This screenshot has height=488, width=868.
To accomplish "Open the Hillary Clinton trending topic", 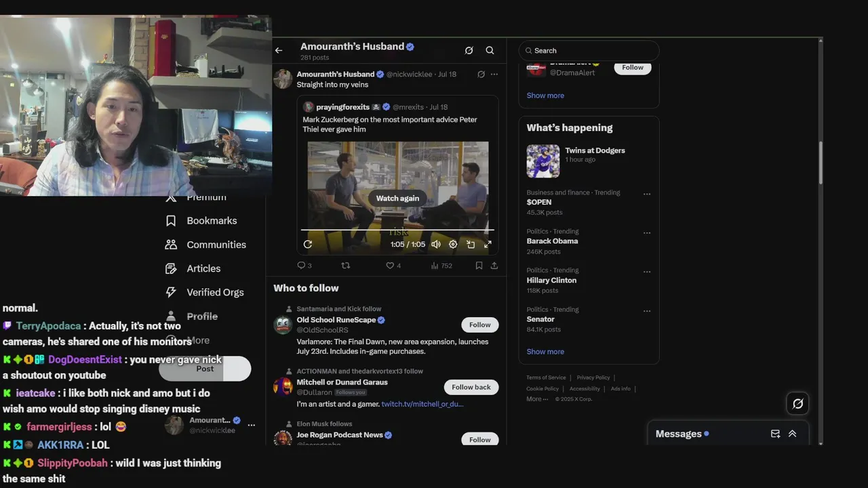I will point(551,281).
